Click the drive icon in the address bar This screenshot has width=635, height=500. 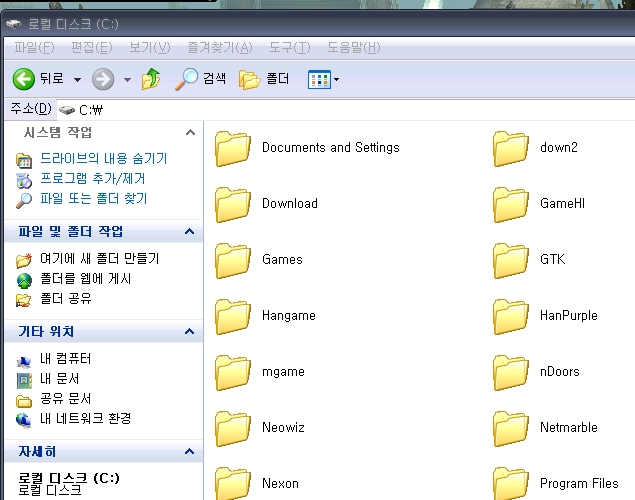(67, 110)
